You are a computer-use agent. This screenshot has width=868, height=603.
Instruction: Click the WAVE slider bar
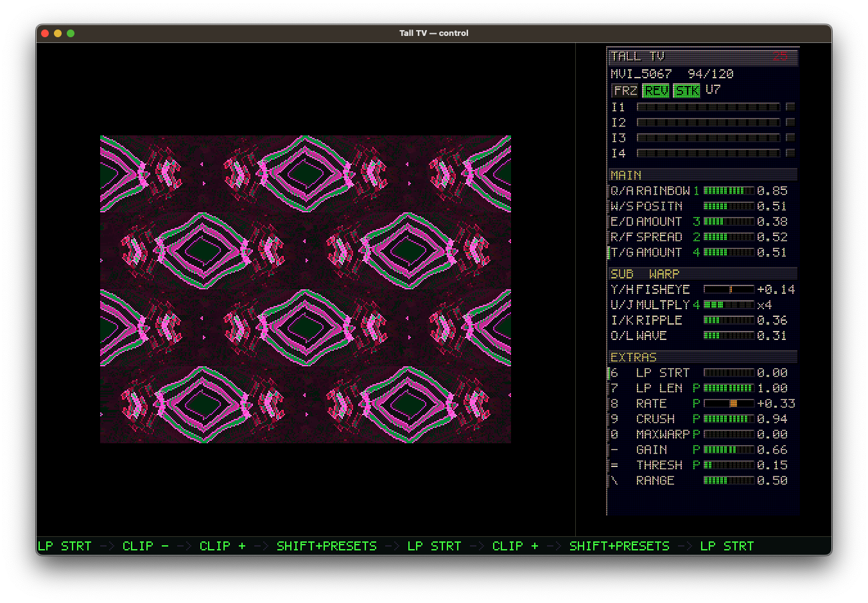point(729,335)
